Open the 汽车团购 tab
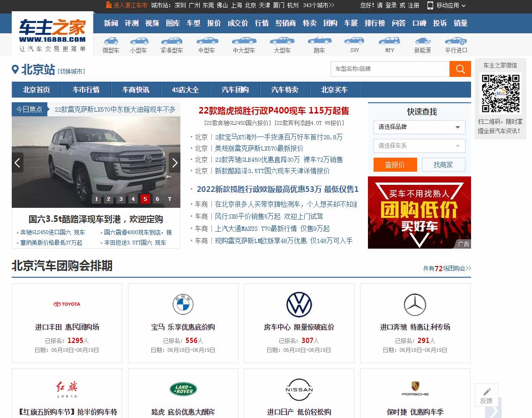Screen dimensions: 532x418 (235, 90)
